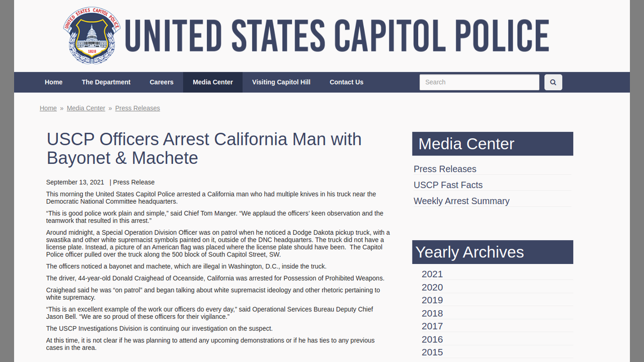Follow the Home breadcrumb link

pos(48,108)
